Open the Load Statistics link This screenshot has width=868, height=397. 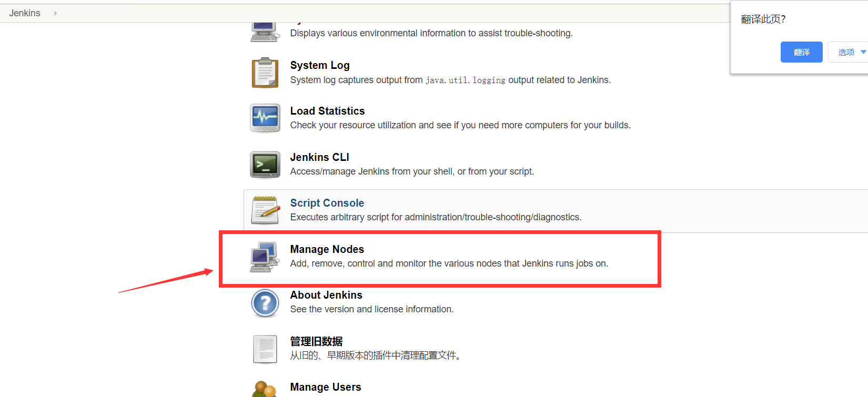(327, 111)
